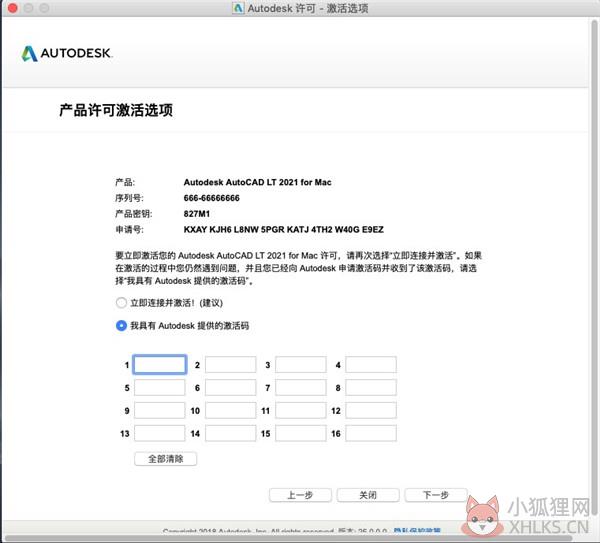Click activation code field 3
This screenshot has height=543, width=600.
click(x=301, y=365)
